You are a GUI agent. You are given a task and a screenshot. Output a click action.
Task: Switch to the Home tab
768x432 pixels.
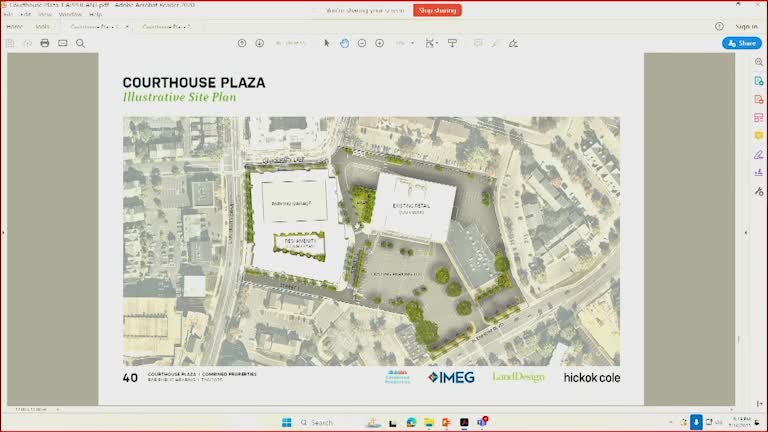(15, 26)
